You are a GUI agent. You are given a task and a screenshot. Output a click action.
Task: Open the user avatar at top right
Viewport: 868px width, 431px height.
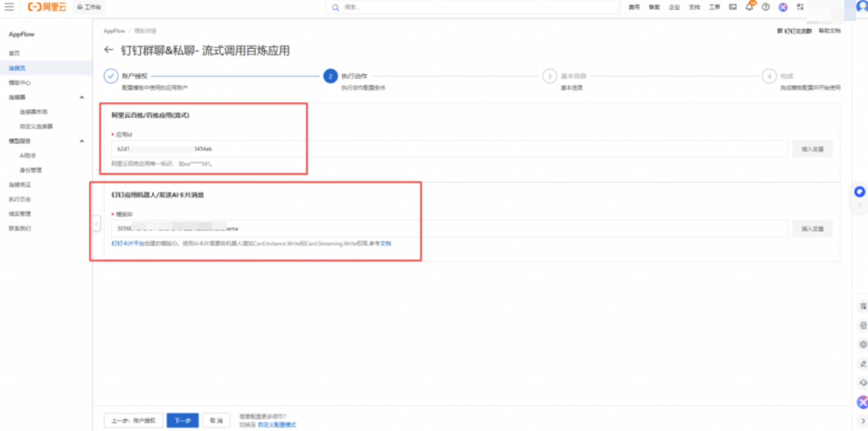(x=861, y=7)
